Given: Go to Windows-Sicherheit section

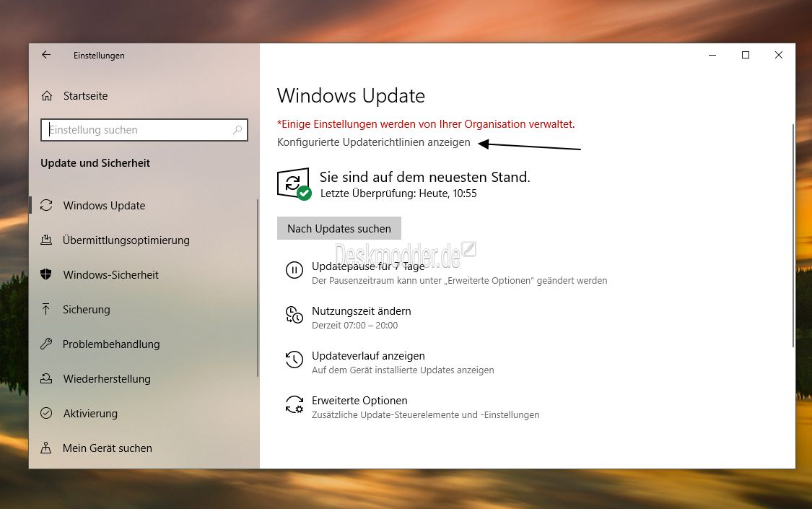Looking at the screenshot, I should click(x=111, y=275).
